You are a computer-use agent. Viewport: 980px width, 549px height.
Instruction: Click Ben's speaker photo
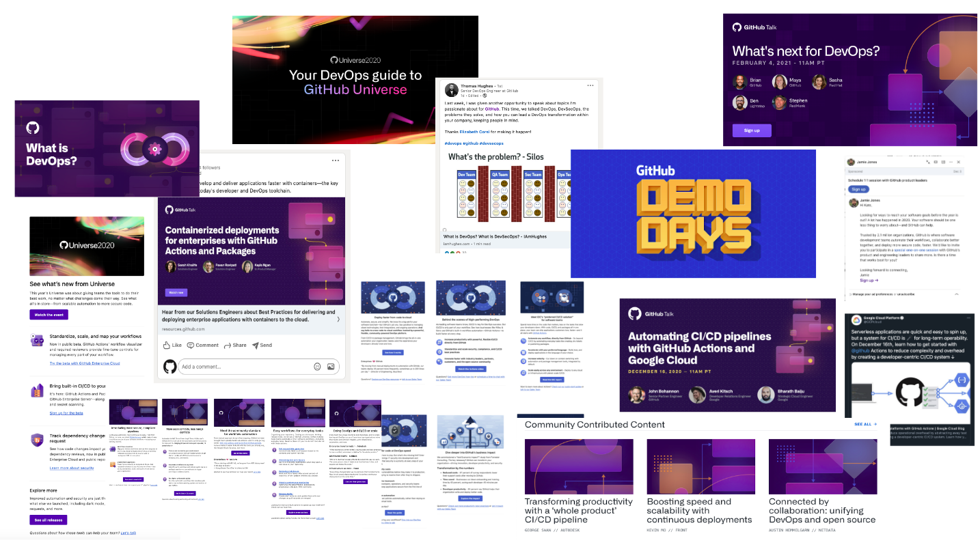(739, 102)
